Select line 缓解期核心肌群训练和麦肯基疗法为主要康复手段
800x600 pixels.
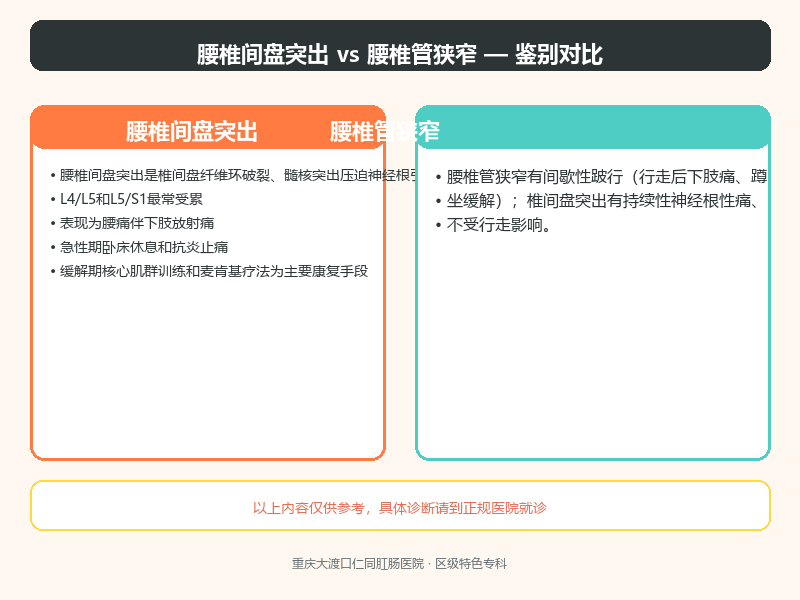coord(209,271)
